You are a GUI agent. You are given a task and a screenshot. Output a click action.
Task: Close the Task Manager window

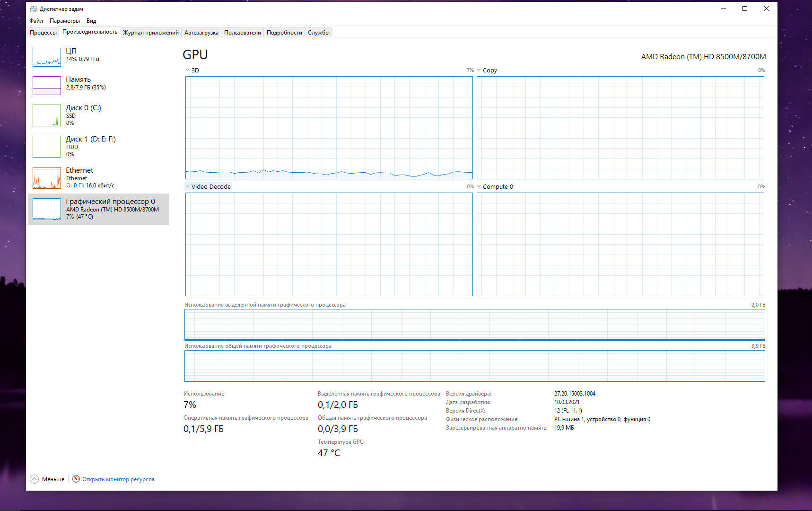click(x=767, y=9)
